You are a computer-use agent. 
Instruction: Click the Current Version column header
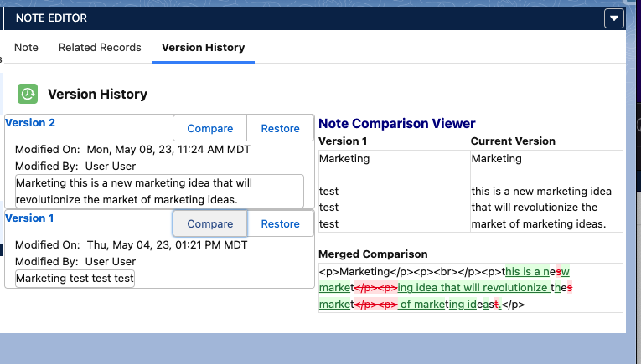point(513,141)
